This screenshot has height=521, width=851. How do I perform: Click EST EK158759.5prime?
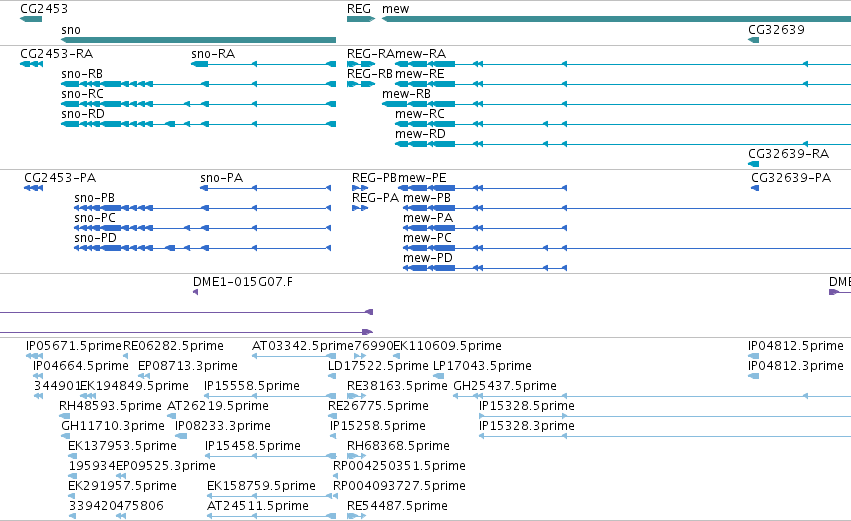pos(262,487)
